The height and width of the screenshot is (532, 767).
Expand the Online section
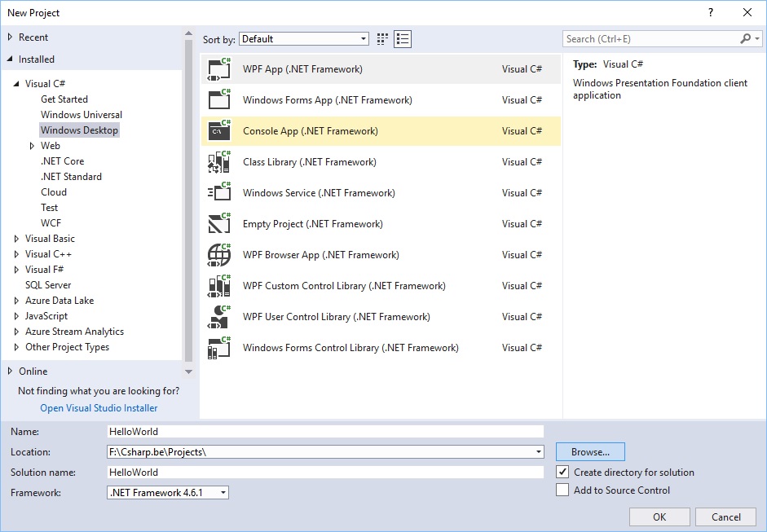point(10,372)
